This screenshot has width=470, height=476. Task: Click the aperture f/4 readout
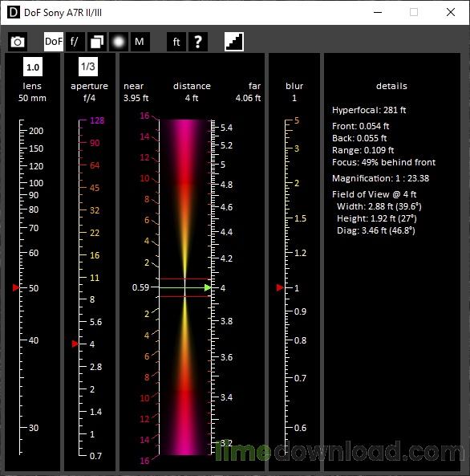coord(89,98)
